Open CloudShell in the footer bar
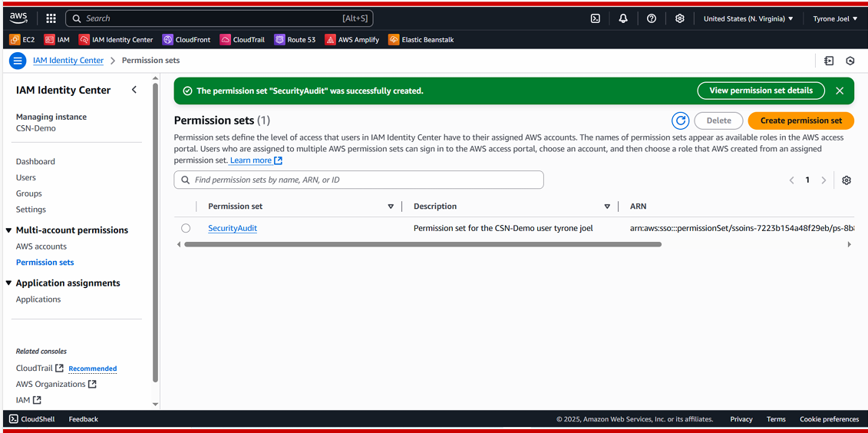This screenshot has width=868, height=433. point(31,419)
